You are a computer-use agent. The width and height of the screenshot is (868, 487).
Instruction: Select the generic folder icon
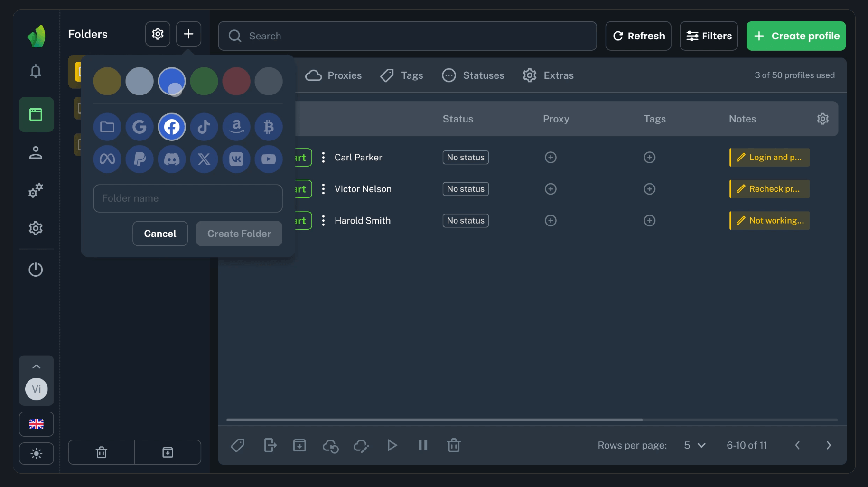click(107, 127)
